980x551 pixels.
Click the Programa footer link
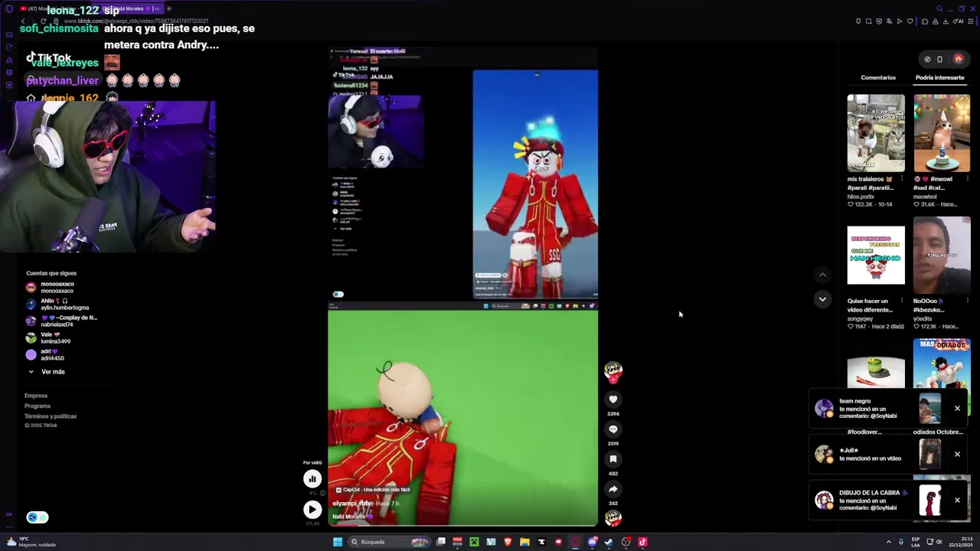pyautogui.click(x=38, y=406)
